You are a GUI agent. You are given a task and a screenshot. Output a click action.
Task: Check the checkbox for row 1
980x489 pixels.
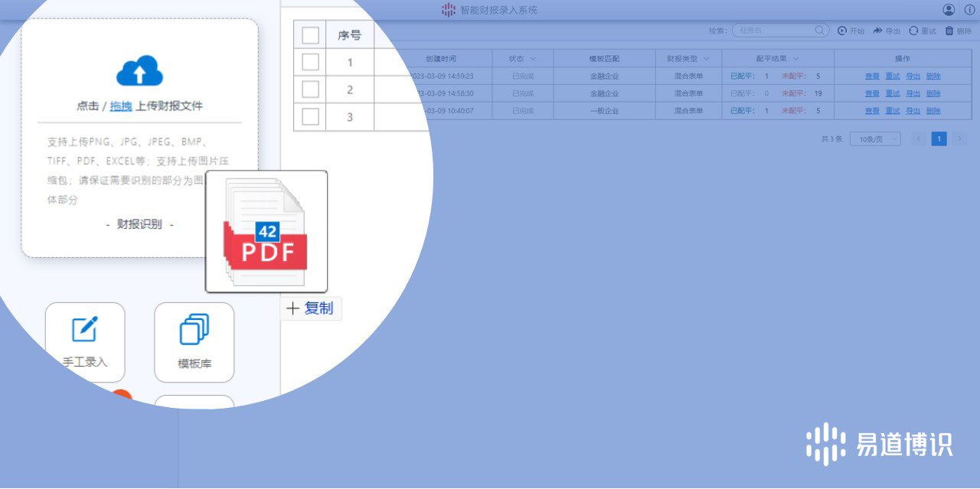pos(310,62)
